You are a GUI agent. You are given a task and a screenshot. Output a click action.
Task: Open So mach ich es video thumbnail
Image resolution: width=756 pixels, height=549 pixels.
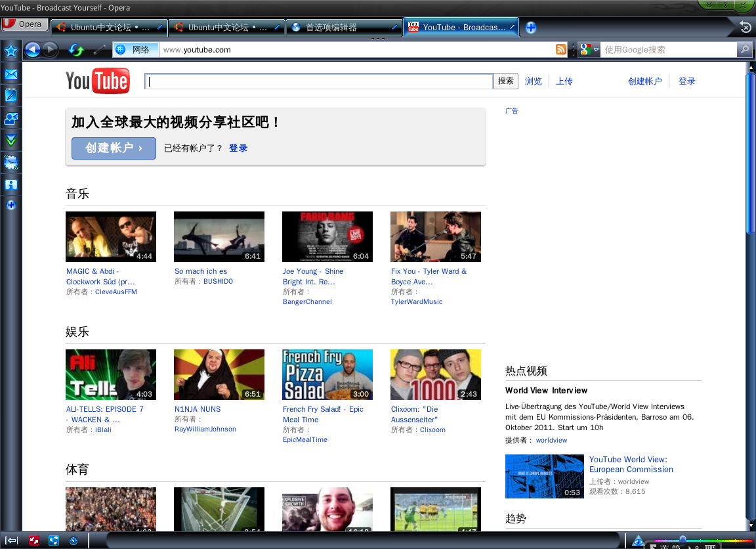(x=219, y=237)
